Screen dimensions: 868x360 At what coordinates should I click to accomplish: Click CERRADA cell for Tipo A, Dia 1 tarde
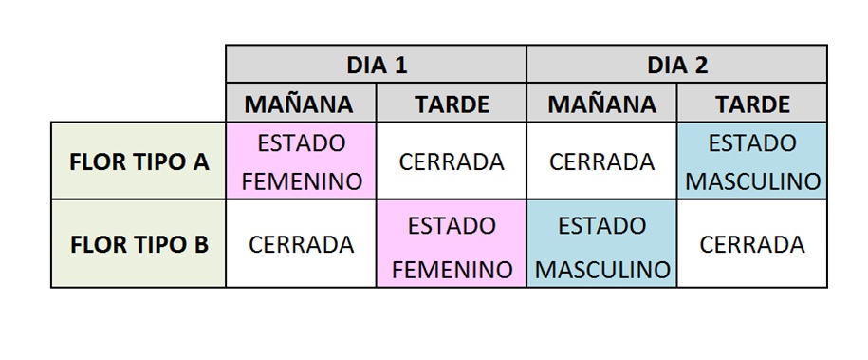(452, 161)
